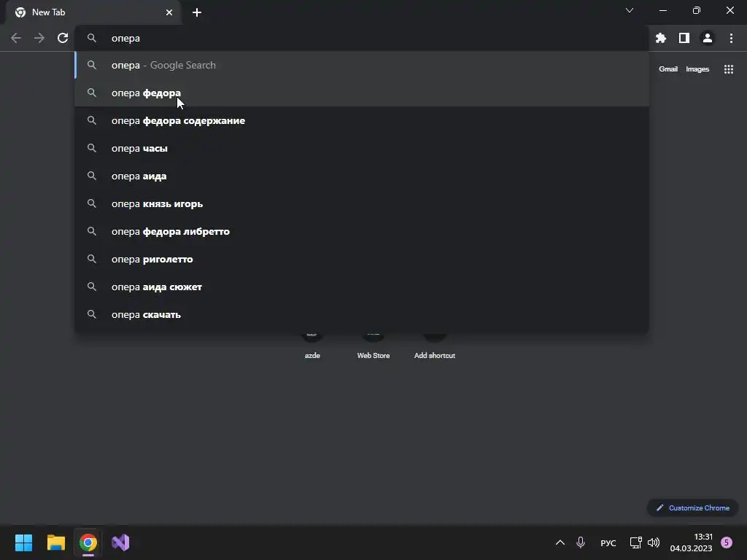This screenshot has width=747, height=560.
Task: Open volume speaker tray icon
Action: click(x=654, y=542)
